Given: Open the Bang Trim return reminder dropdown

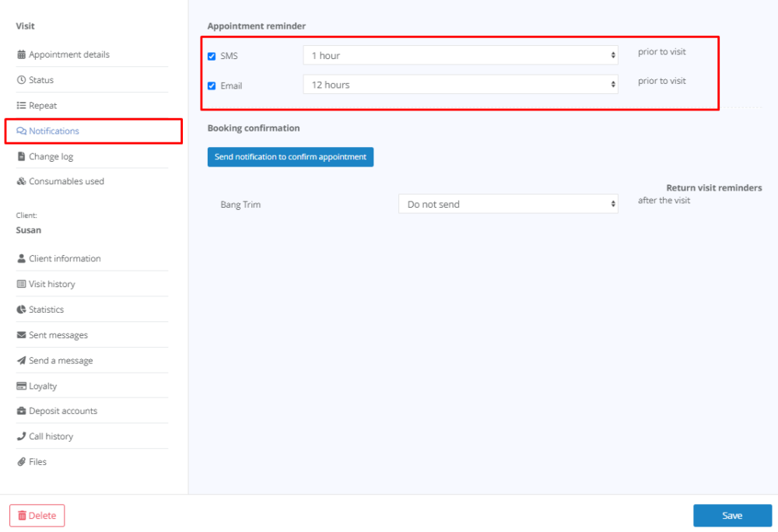Looking at the screenshot, I should 507,204.
